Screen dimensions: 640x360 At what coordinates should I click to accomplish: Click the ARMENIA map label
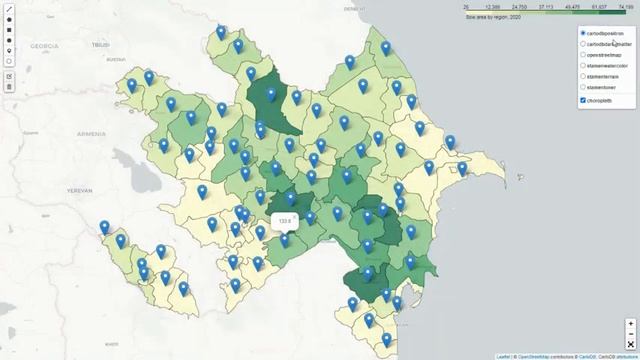pos(91,134)
